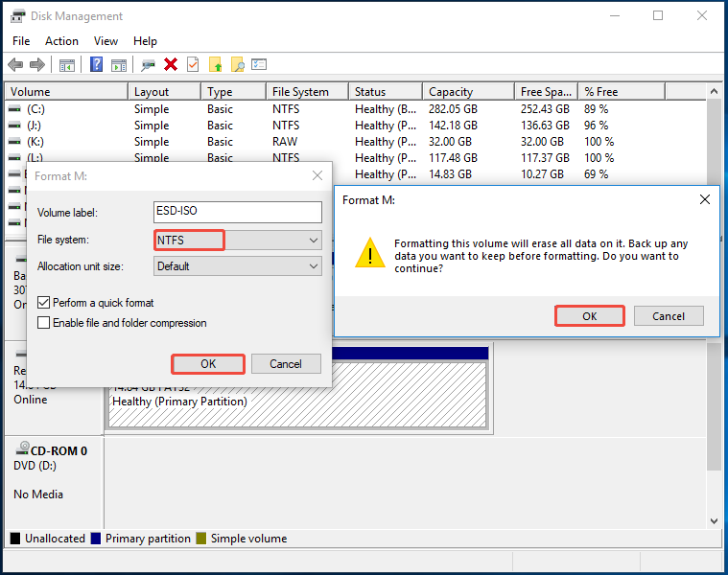Click the Forward arrow in the toolbar
This screenshot has width=728, height=575.
point(37,64)
